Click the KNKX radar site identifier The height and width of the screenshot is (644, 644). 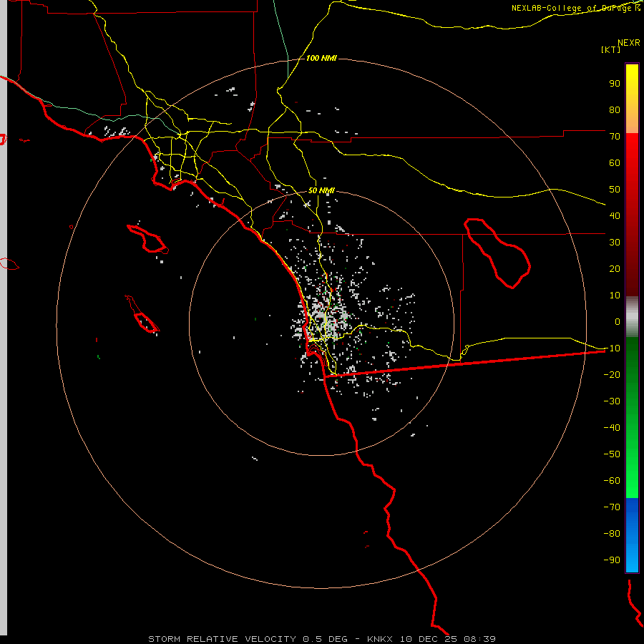pos(379,639)
